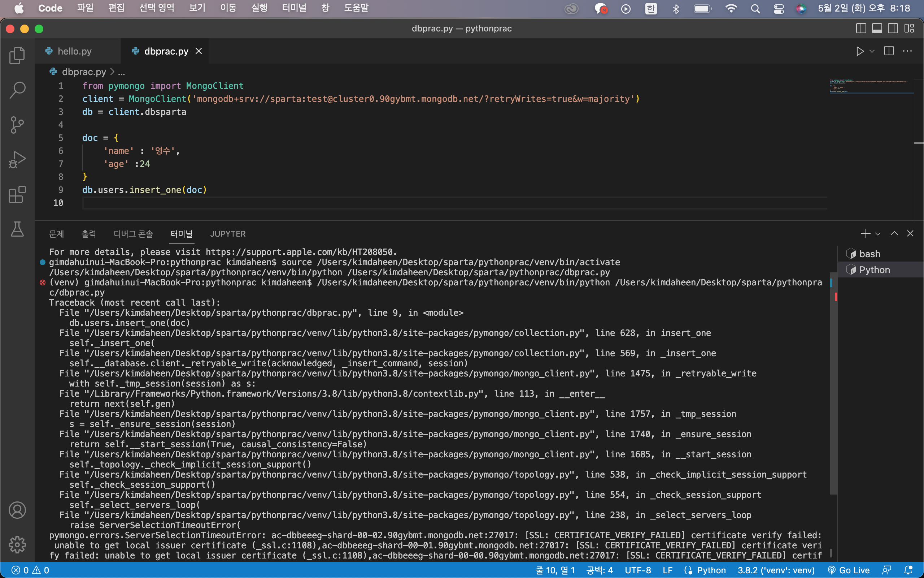Open Run and Debug view
The height and width of the screenshot is (578, 924).
click(x=17, y=160)
